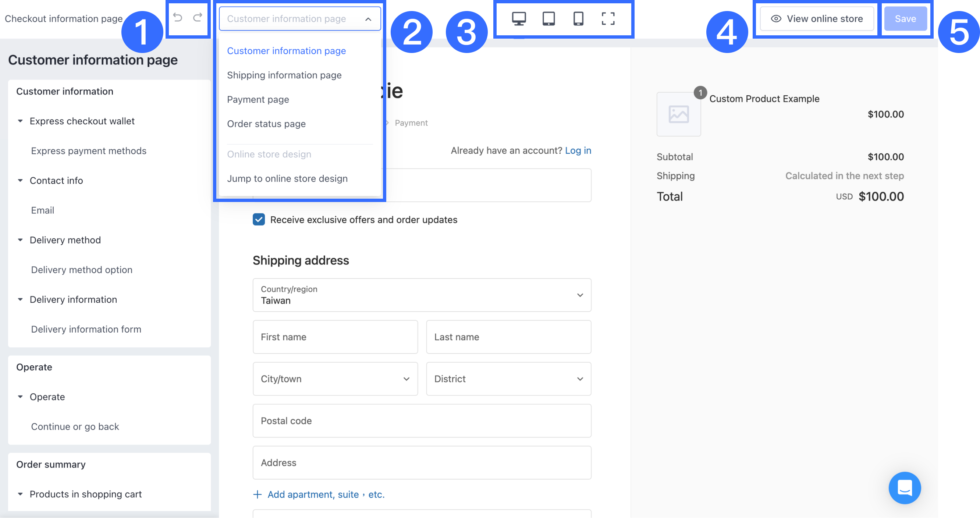Click the Log in link
This screenshot has width=980, height=518.
coord(578,150)
